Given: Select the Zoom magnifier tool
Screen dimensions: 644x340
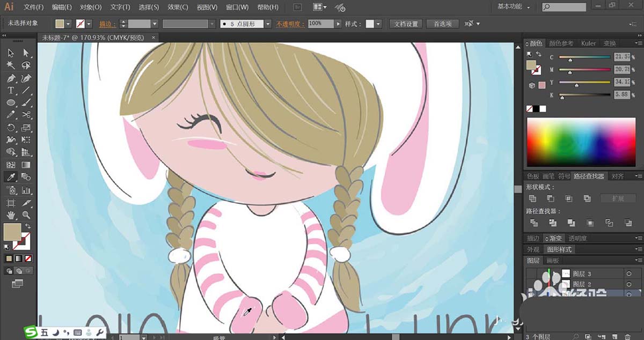Looking at the screenshot, I should [x=26, y=215].
